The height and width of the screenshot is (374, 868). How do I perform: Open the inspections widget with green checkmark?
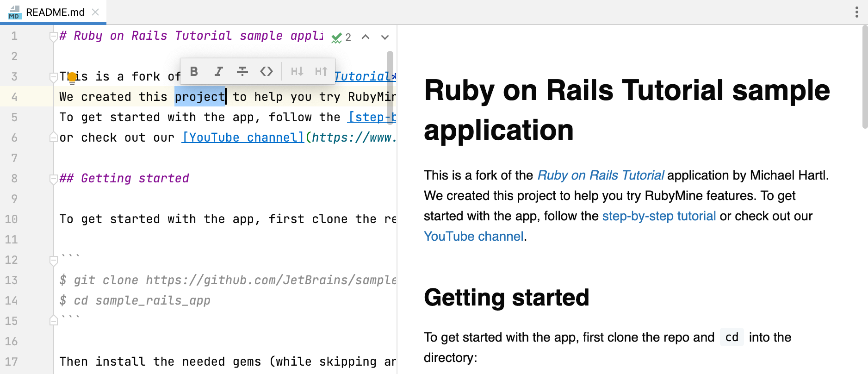tap(341, 37)
